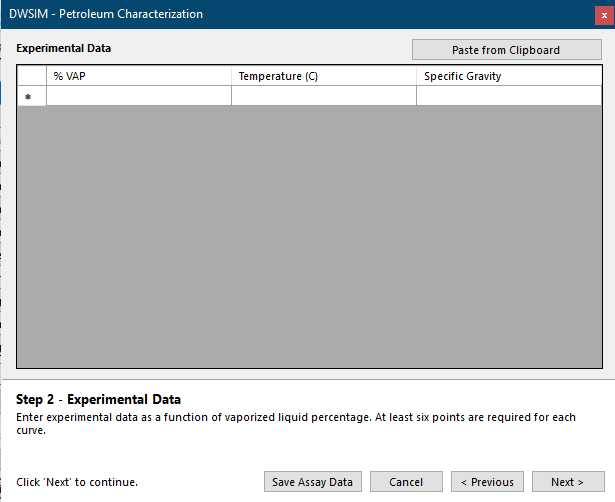
Task: Click the Specific Gravity column header
Action: (x=509, y=76)
